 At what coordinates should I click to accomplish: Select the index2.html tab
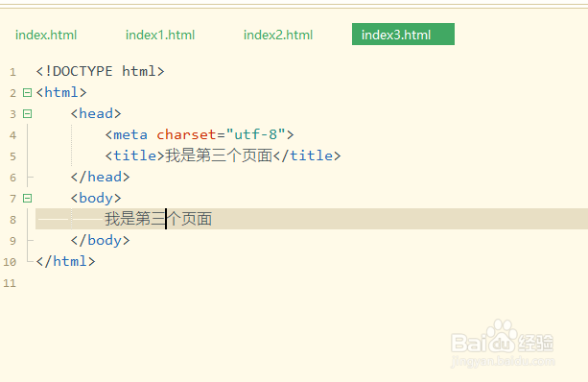278,35
